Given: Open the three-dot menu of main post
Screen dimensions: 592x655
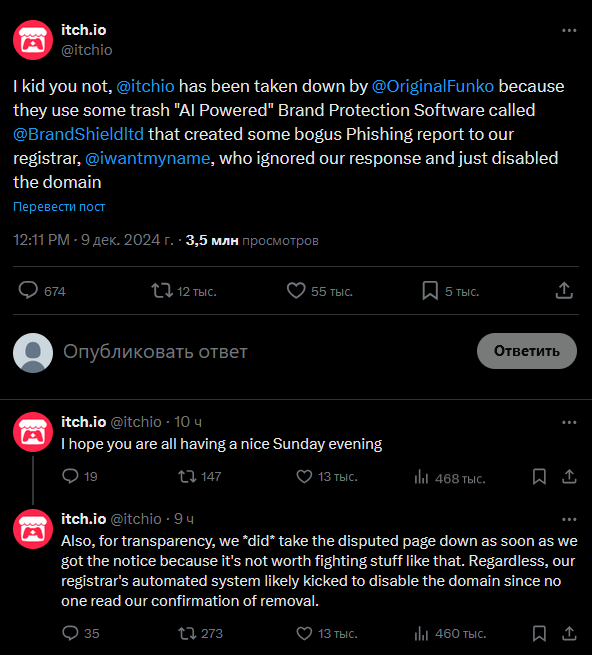Looking at the screenshot, I should (x=569, y=30).
